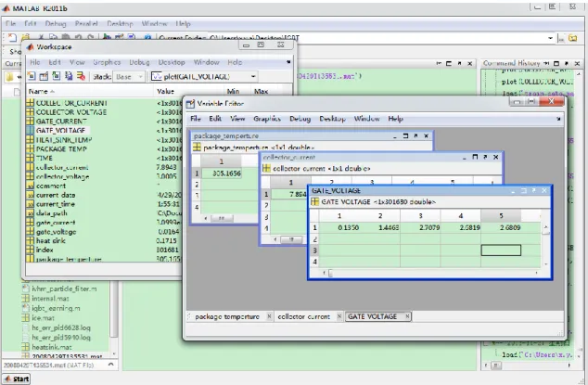Click the Cut icon in main toolbar
The image size is (588, 385).
(x=41, y=37)
